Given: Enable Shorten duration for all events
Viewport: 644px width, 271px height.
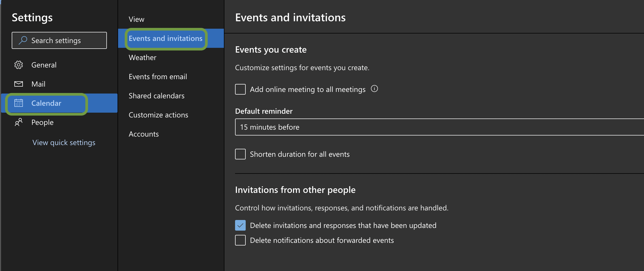Looking at the screenshot, I should point(240,154).
